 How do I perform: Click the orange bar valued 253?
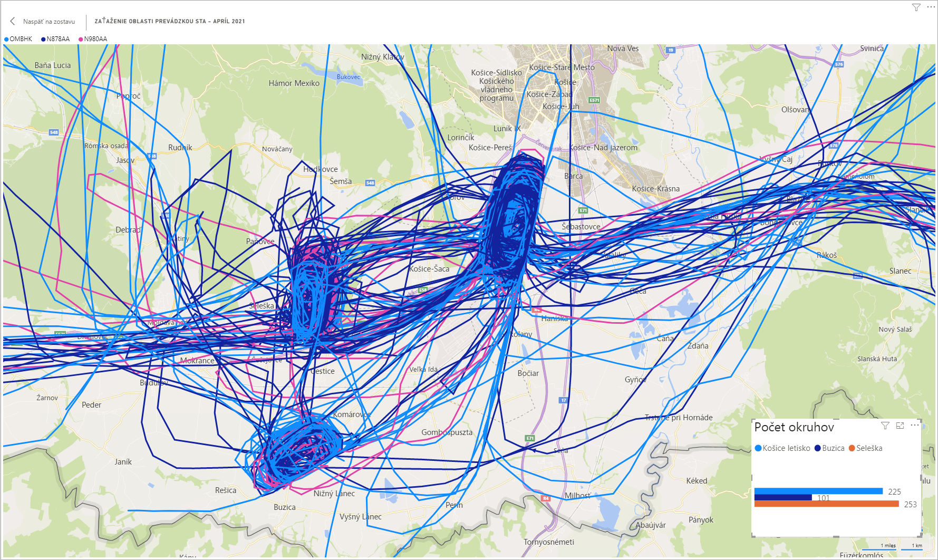(826, 504)
